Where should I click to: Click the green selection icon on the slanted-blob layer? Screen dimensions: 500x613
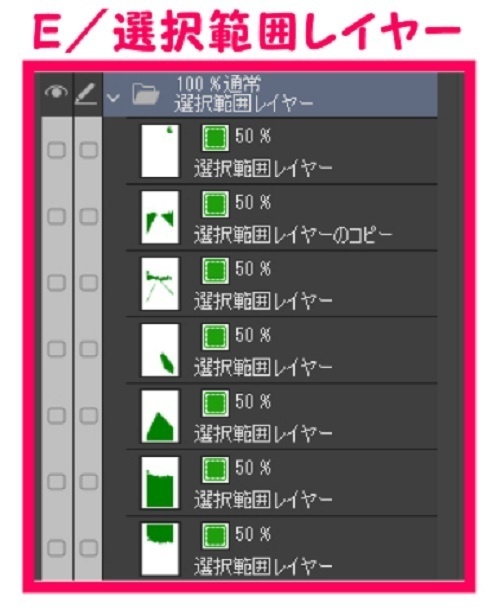[x=215, y=336]
